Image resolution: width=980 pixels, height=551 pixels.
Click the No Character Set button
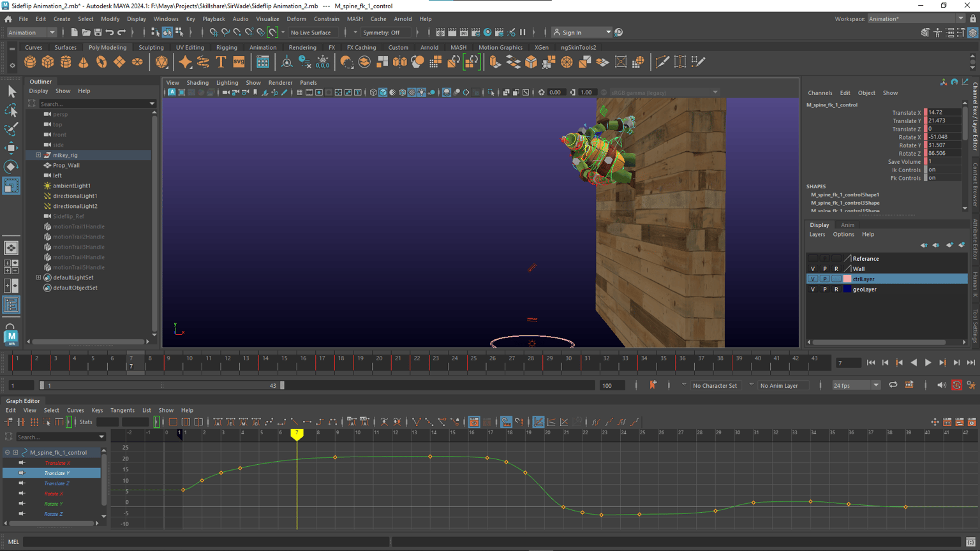pyautogui.click(x=715, y=385)
